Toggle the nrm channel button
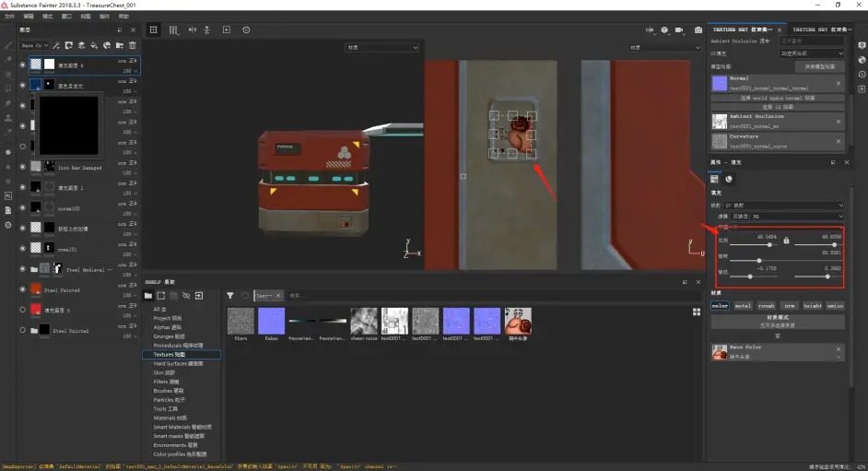The image size is (868, 471). tap(790, 305)
